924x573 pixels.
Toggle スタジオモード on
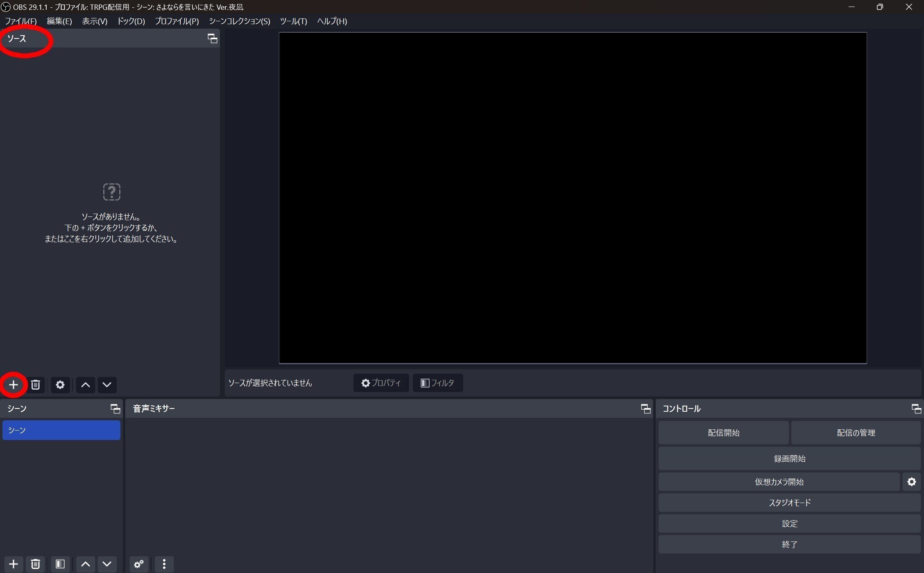click(x=789, y=503)
